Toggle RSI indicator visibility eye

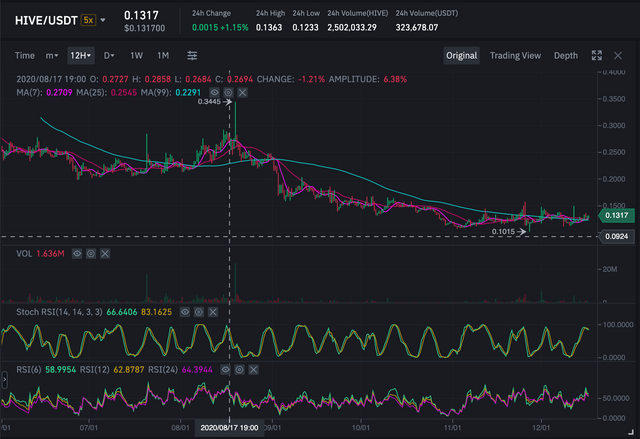point(225,370)
